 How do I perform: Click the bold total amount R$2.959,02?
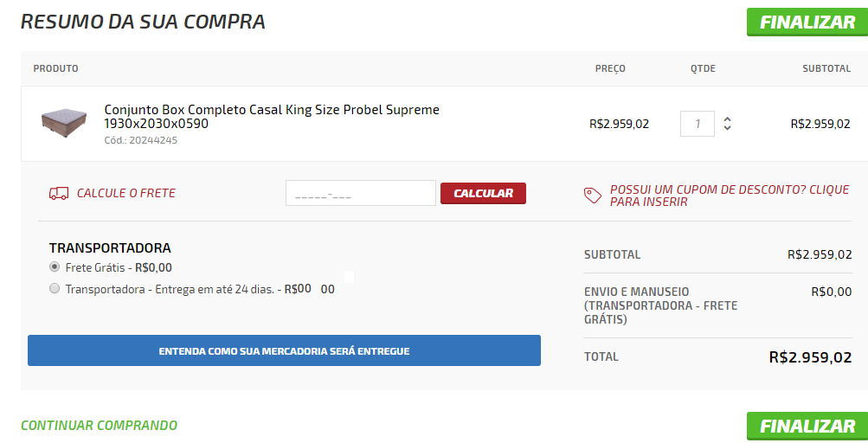point(809,356)
